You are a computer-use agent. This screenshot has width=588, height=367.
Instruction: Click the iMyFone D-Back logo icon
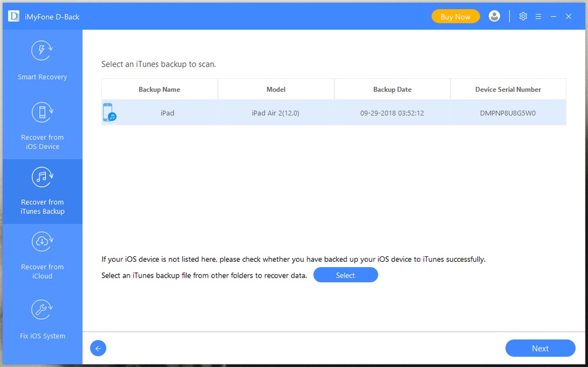point(13,16)
